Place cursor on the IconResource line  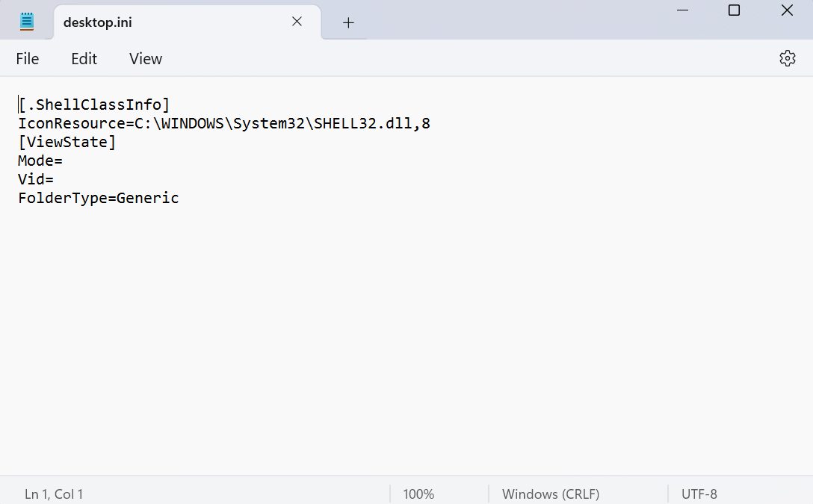[x=223, y=123]
